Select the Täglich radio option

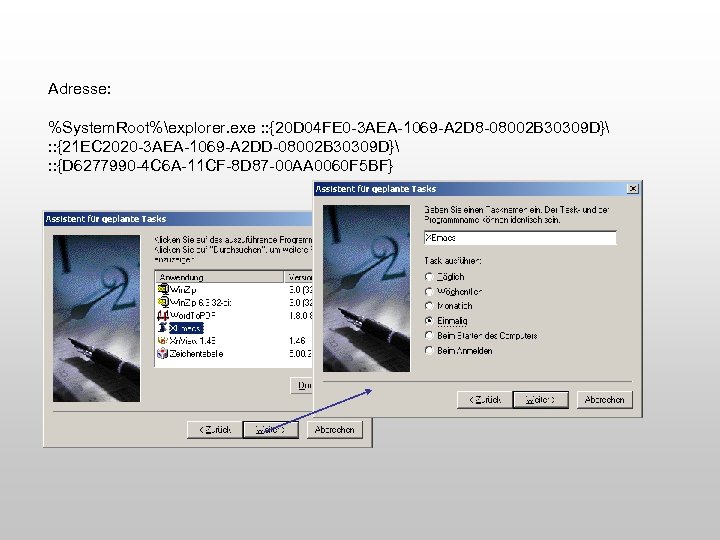[x=429, y=276]
